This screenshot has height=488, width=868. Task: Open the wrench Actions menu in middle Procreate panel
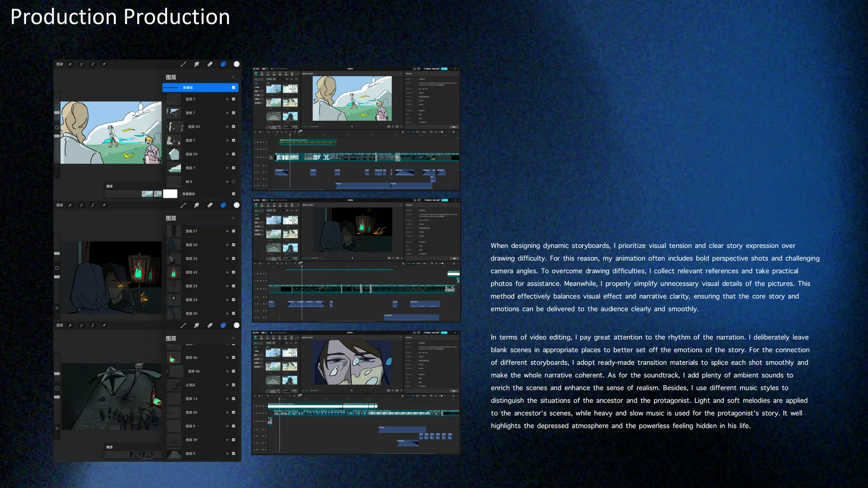70,205
